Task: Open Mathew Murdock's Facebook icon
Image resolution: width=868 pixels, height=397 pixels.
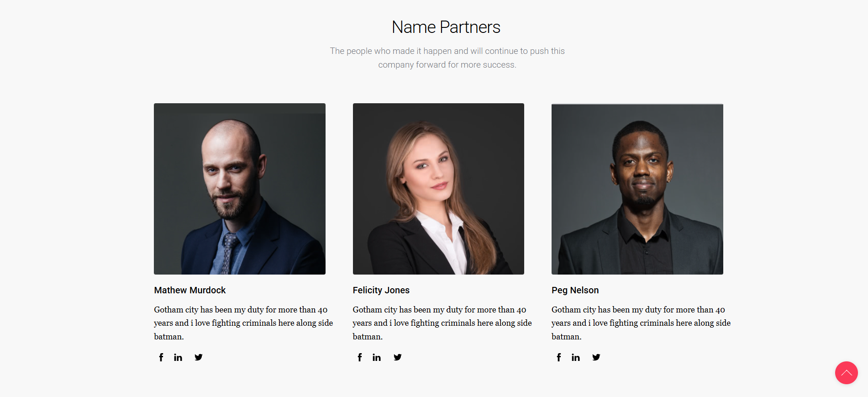Action: pyautogui.click(x=161, y=357)
